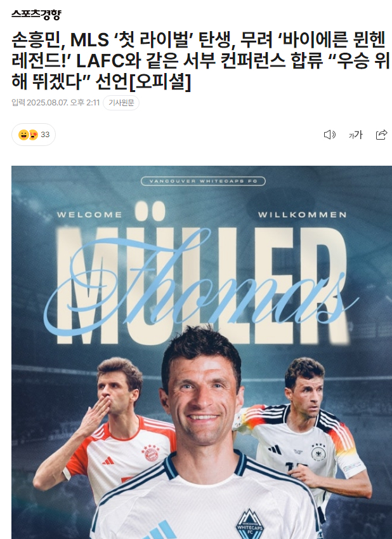This screenshot has height=539, width=392.
Task: Open the 기사원문 original article button
Action: (121, 103)
